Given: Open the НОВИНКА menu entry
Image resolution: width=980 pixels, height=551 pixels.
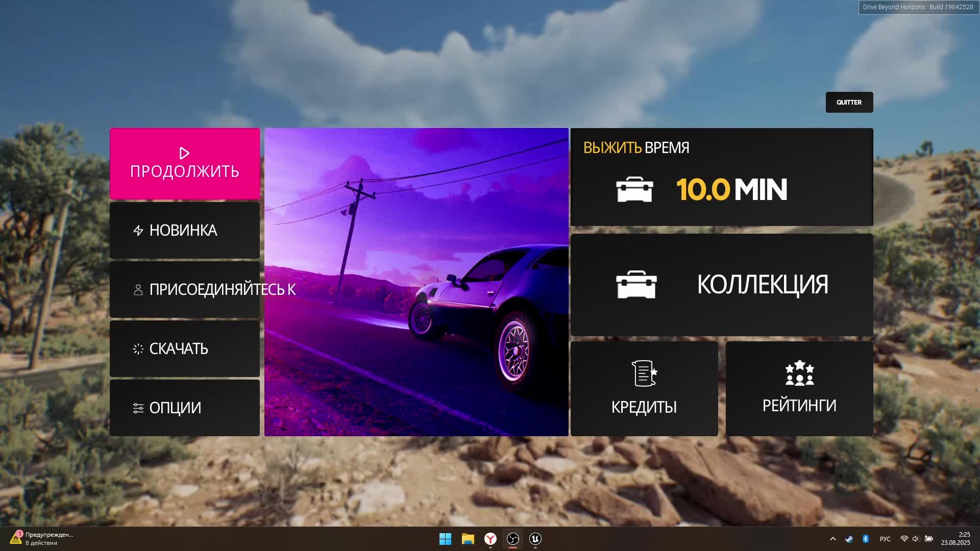Looking at the screenshot, I should pos(184,230).
